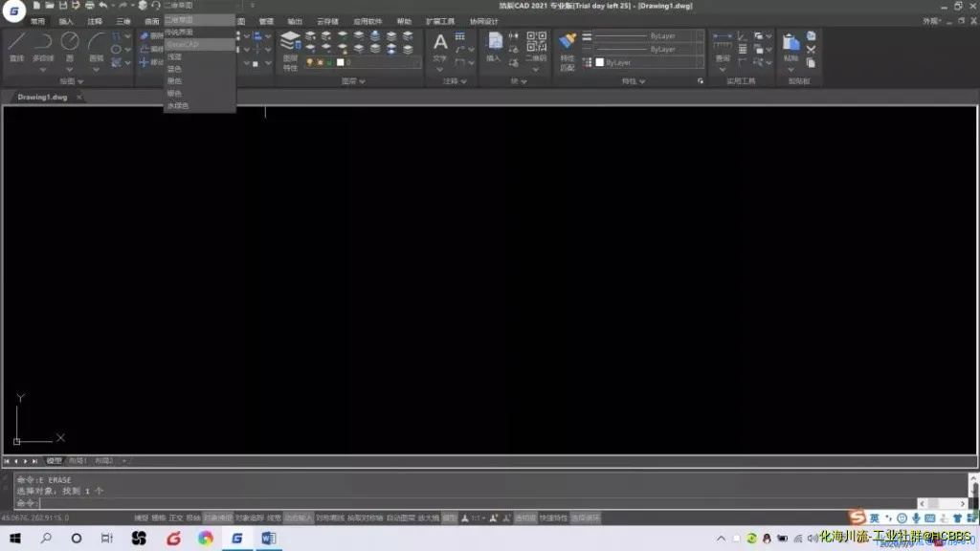This screenshot has height=551, width=980.
Task: Select the Polyline (多段线) tool
Action: click(42, 46)
